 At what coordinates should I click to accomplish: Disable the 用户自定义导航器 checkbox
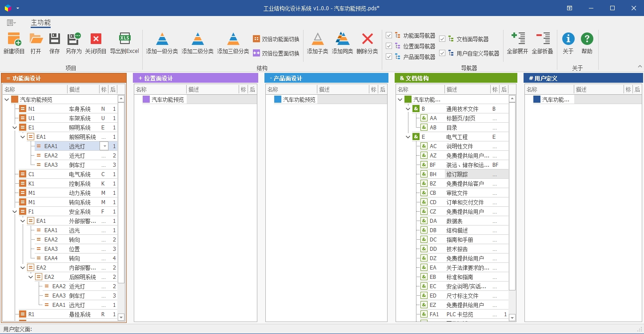coord(442,53)
